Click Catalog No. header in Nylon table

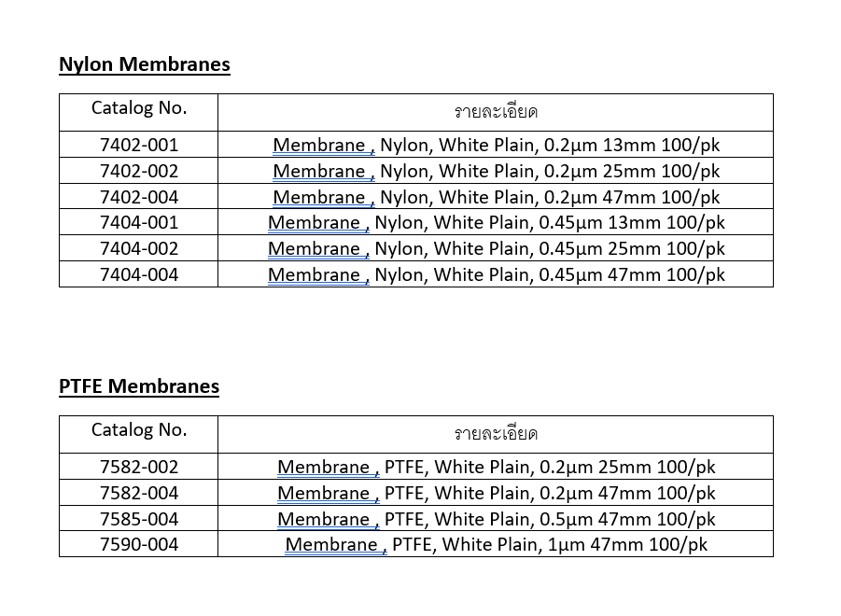click(x=138, y=108)
